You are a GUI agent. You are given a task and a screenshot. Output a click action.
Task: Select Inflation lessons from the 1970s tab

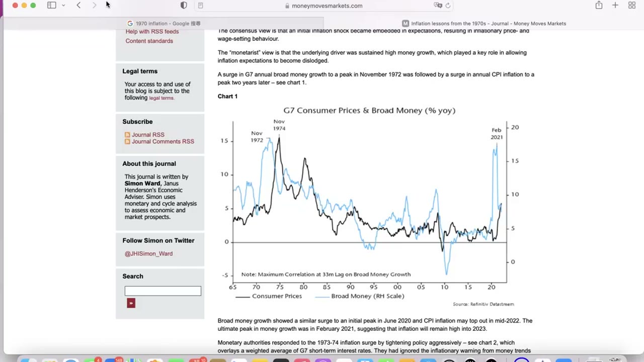click(484, 23)
